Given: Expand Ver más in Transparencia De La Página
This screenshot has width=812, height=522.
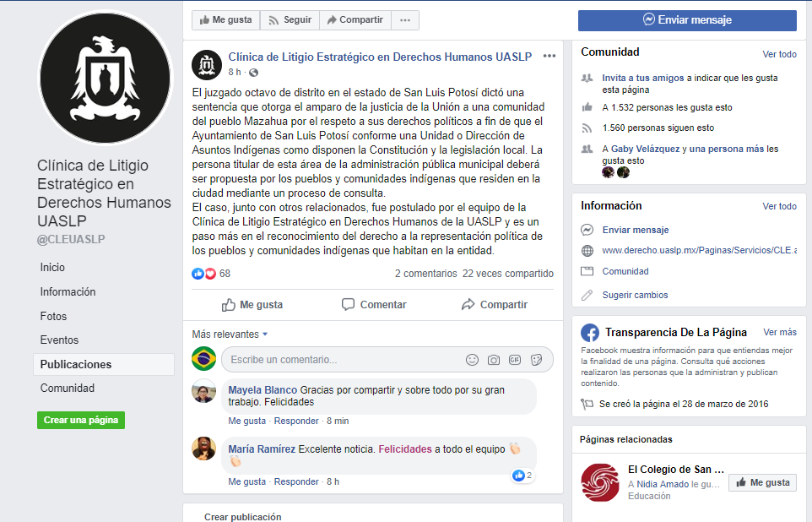Looking at the screenshot, I should [780, 332].
